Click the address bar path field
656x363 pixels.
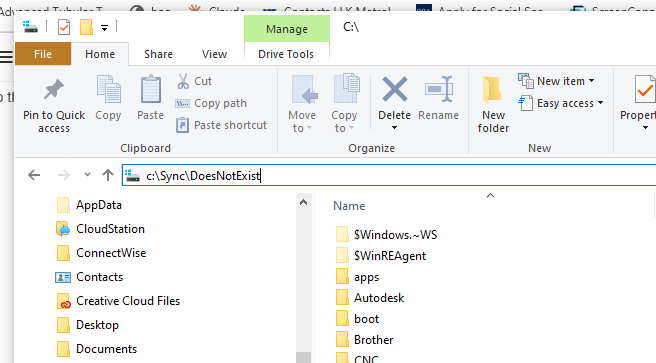pos(389,175)
